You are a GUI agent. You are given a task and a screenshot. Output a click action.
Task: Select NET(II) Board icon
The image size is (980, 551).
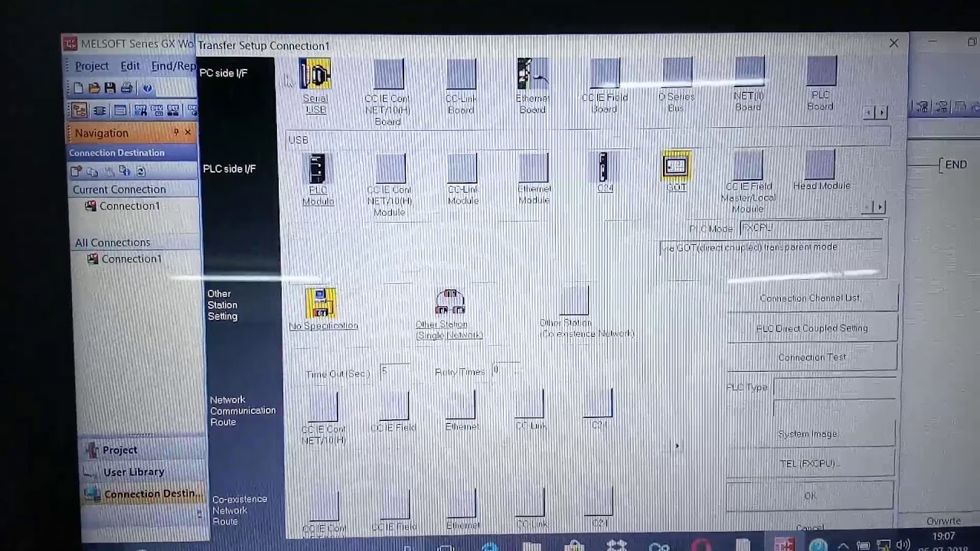click(749, 71)
